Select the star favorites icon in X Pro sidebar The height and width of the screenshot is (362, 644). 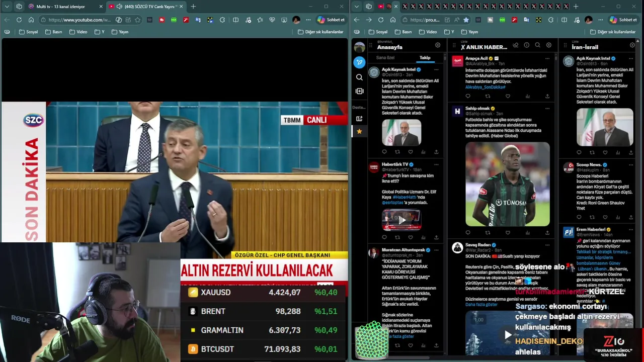pyautogui.click(x=359, y=131)
